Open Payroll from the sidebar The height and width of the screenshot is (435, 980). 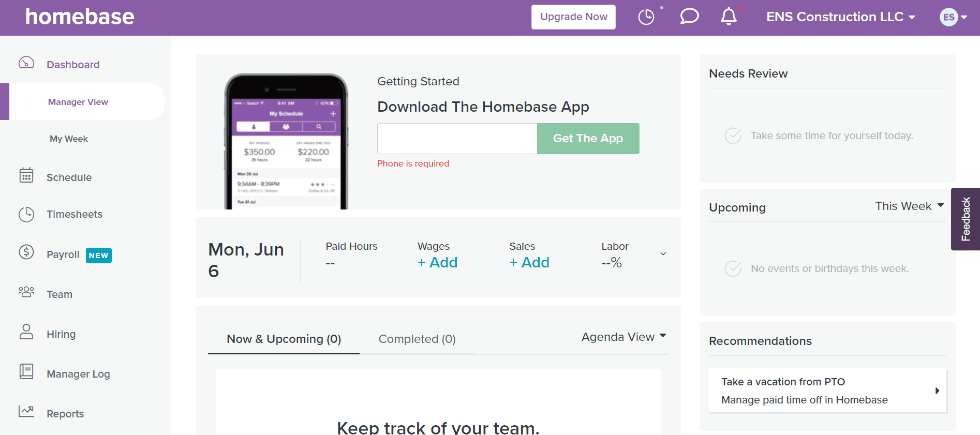pyautogui.click(x=63, y=254)
